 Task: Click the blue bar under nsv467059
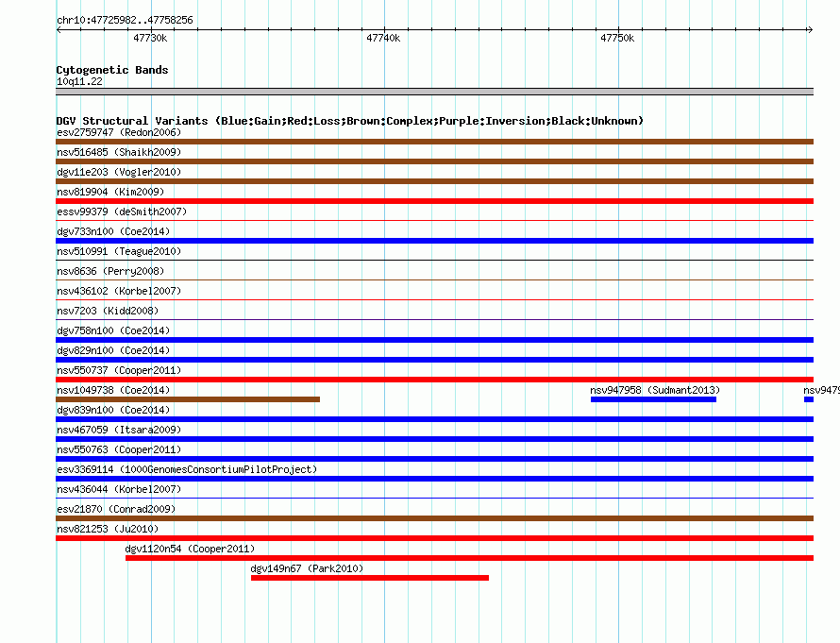coord(434,439)
